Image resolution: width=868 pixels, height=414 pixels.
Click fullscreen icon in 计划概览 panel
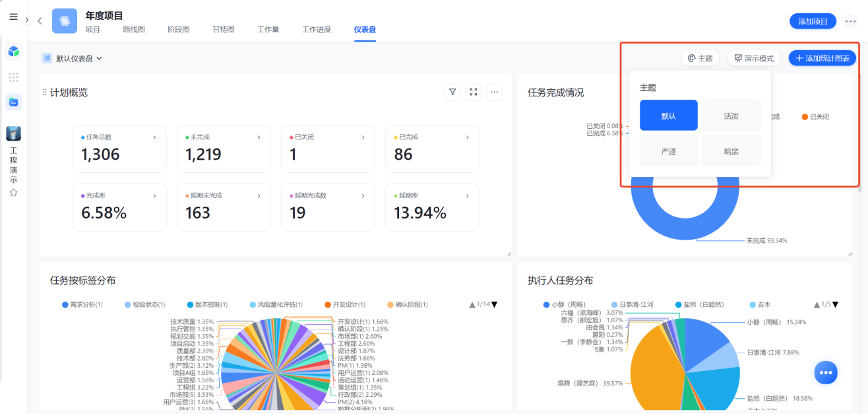point(474,92)
